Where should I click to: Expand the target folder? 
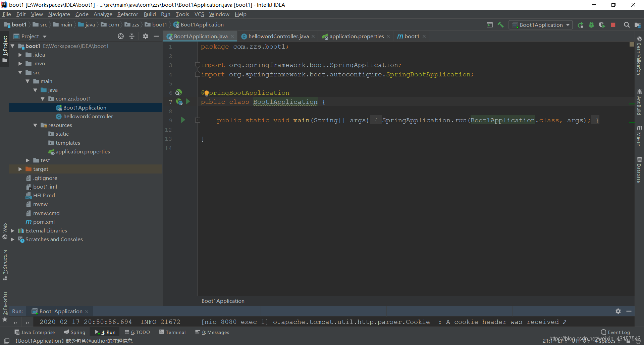point(20,169)
